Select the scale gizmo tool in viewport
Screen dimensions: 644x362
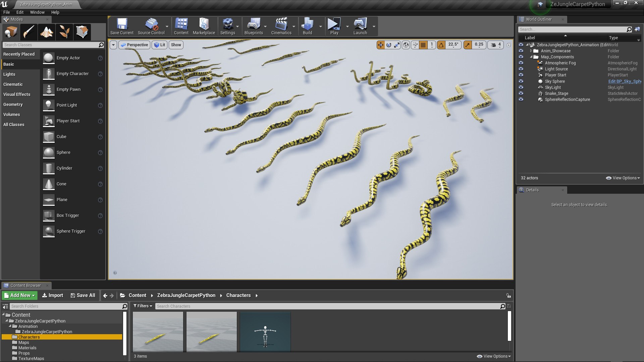coord(397,45)
